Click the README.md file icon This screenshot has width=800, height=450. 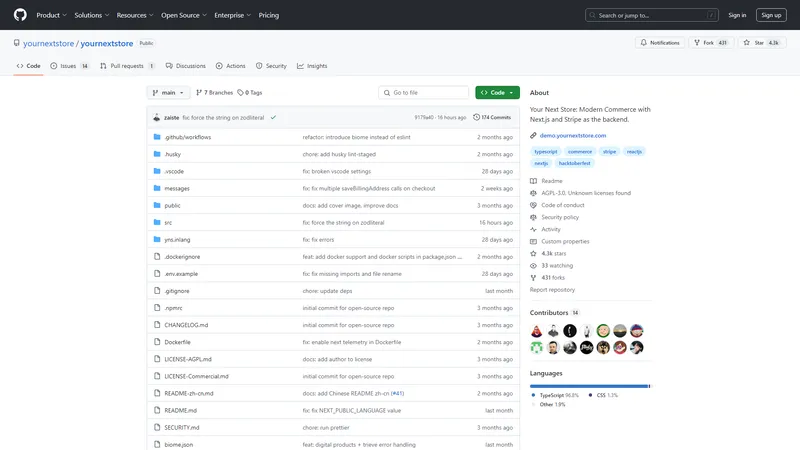[x=157, y=410]
